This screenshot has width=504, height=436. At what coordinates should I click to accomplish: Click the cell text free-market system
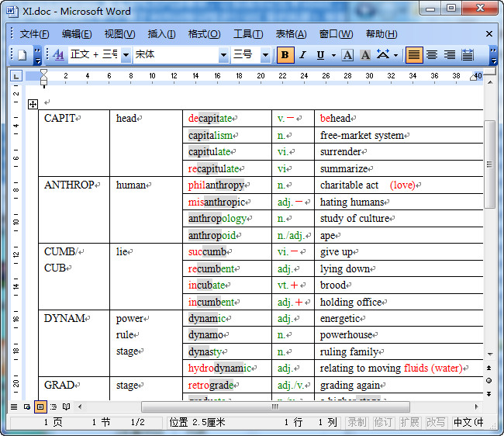pyautogui.click(x=362, y=135)
